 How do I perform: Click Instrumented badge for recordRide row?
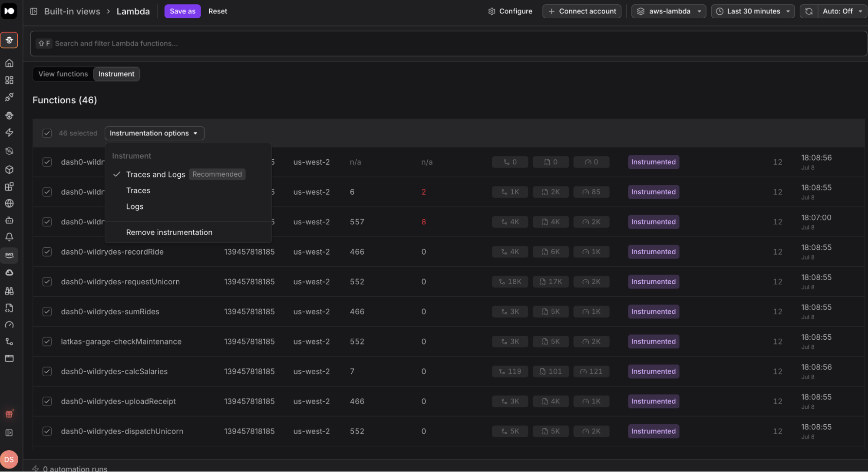point(653,252)
